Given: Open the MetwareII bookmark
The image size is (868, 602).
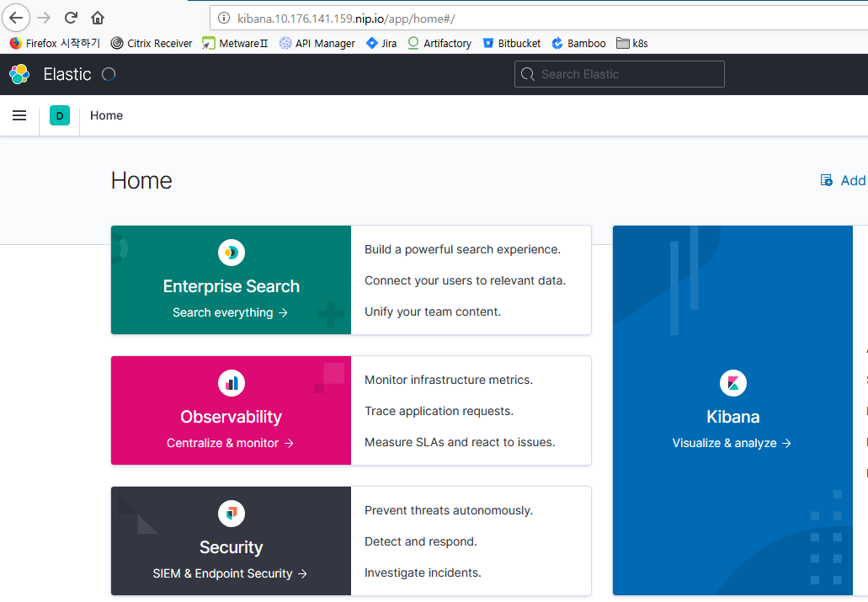Looking at the screenshot, I should click(235, 43).
